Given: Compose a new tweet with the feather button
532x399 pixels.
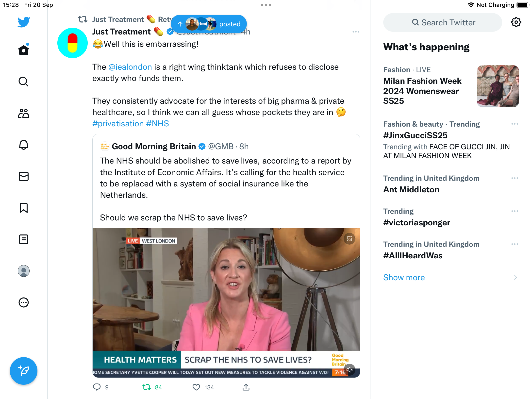Looking at the screenshot, I should point(24,371).
